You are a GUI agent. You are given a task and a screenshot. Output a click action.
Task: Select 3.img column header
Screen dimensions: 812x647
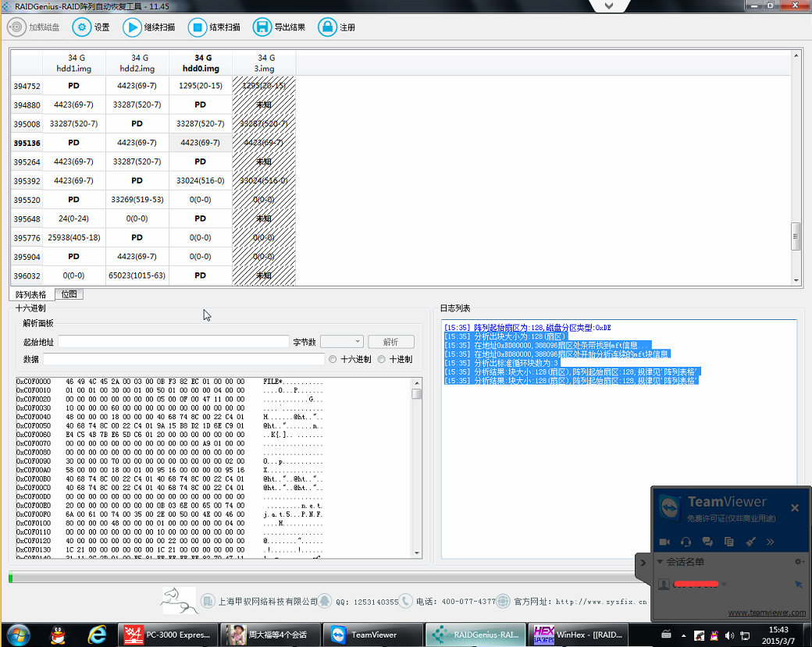264,63
